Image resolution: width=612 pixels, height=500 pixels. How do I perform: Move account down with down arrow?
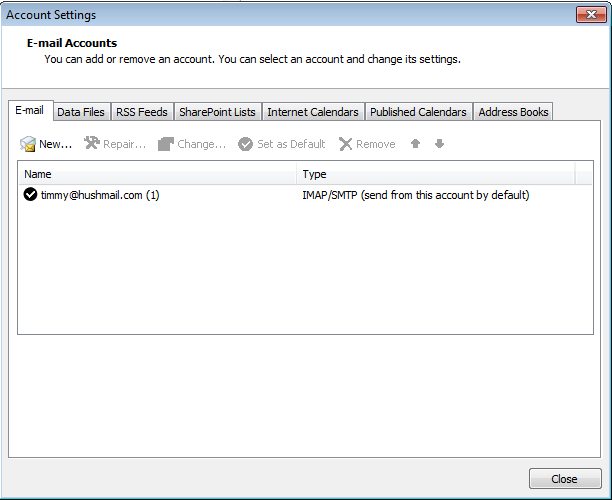tap(439, 144)
